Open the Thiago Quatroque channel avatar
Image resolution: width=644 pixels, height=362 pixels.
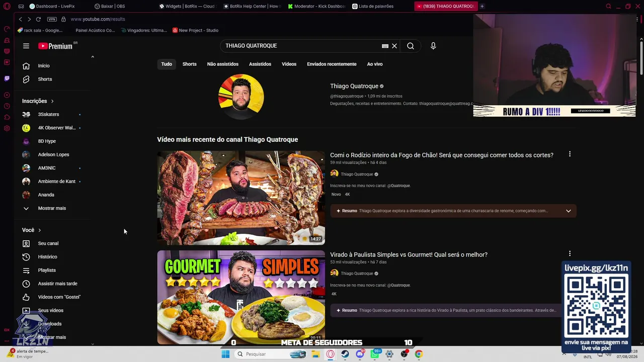241,97
